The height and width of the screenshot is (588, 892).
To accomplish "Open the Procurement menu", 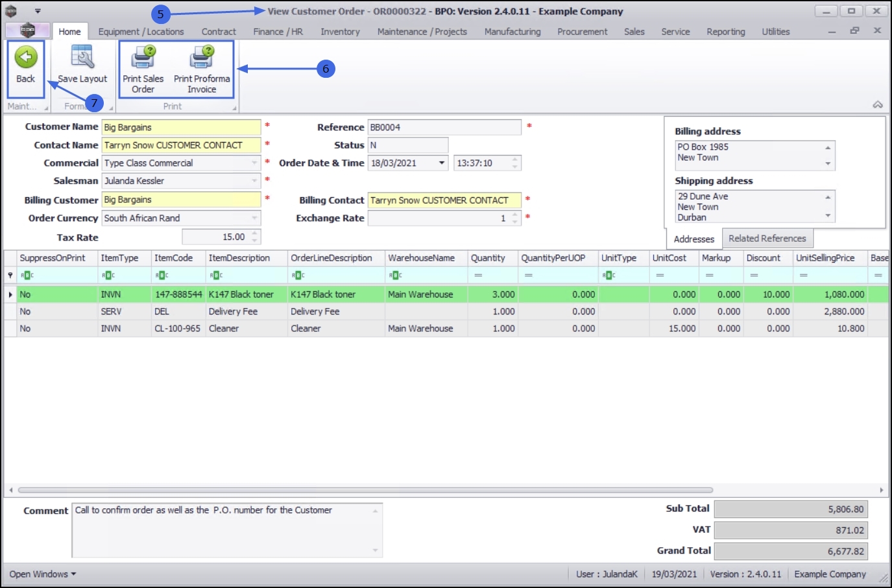I will [x=583, y=32].
